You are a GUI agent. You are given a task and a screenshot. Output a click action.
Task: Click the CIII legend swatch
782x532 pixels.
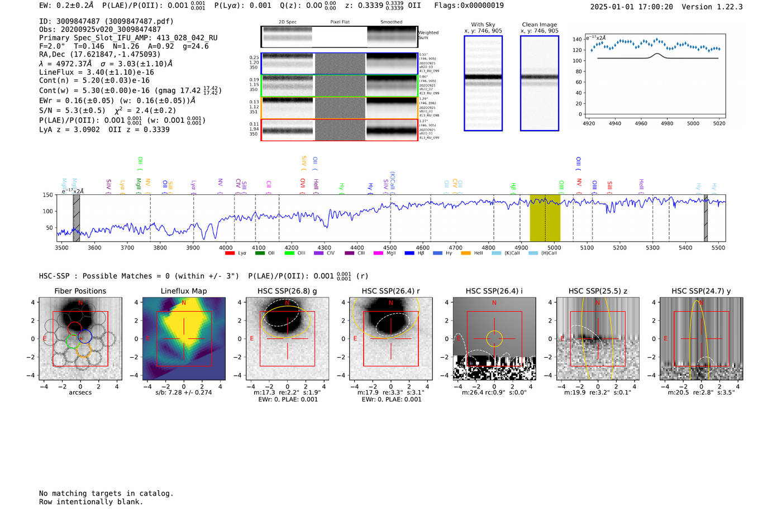click(349, 253)
